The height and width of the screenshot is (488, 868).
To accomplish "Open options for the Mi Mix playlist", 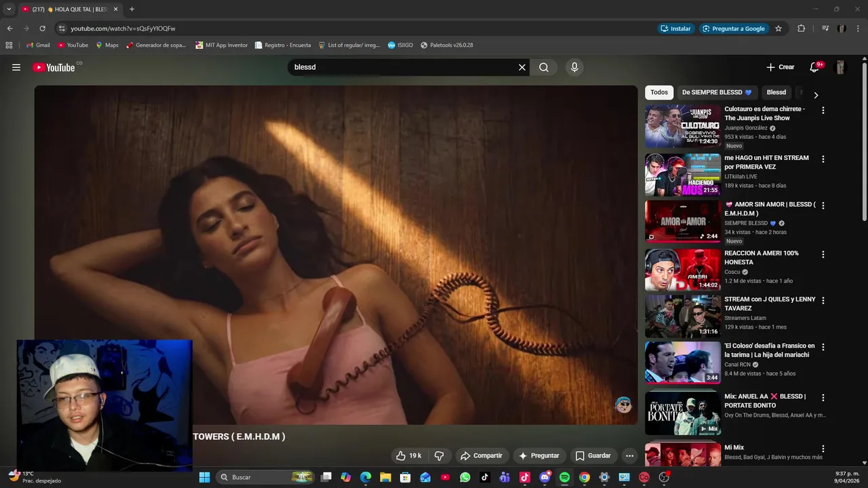I will pyautogui.click(x=823, y=449).
